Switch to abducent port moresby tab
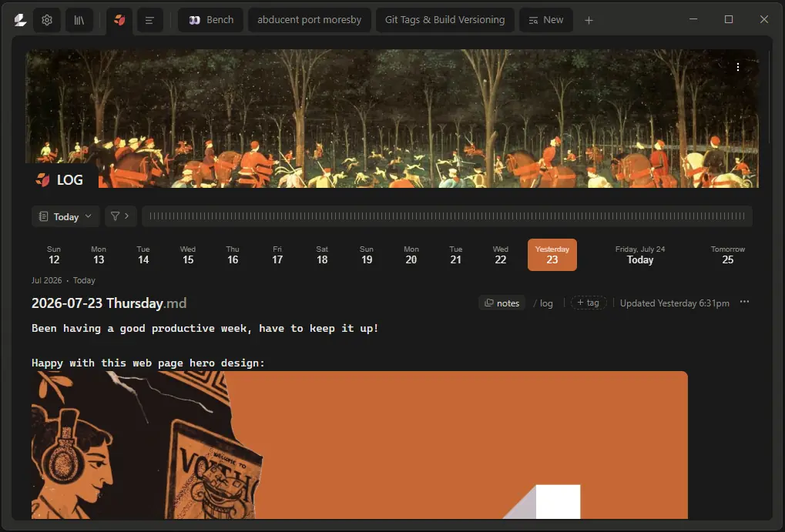Viewport: 785px width, 532px height. (310, 20)
